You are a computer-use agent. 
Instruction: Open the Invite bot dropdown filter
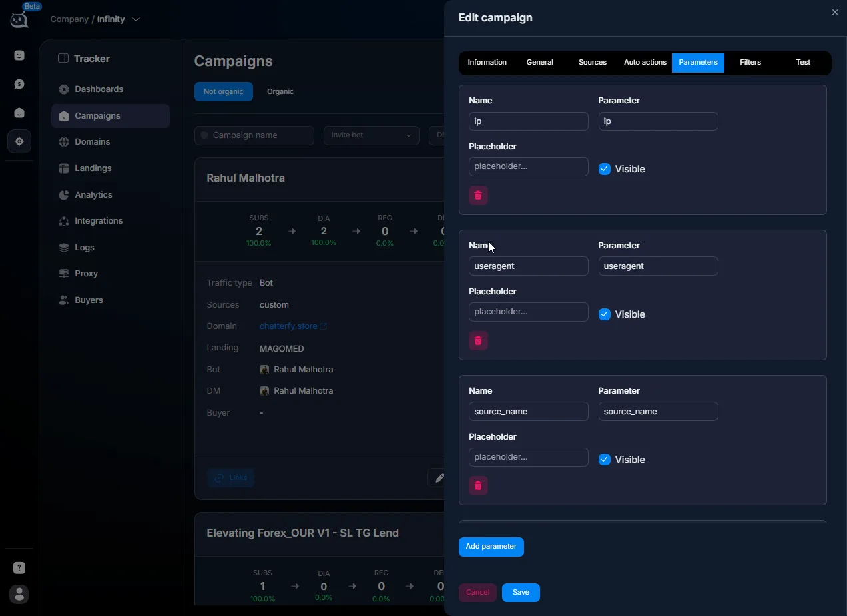coord(371,135)
